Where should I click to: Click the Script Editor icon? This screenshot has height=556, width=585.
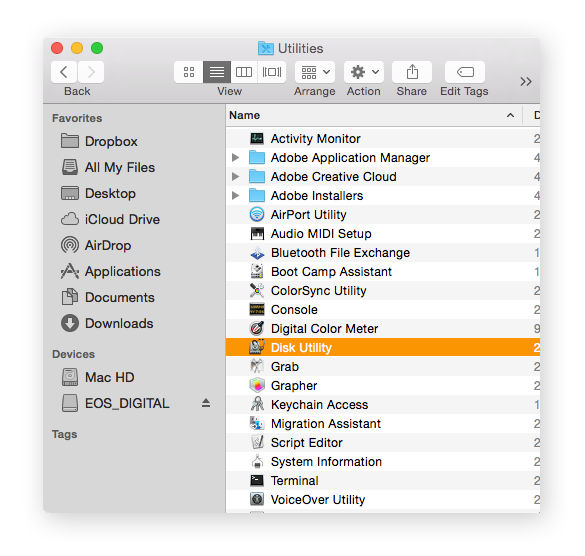point(257,443)
